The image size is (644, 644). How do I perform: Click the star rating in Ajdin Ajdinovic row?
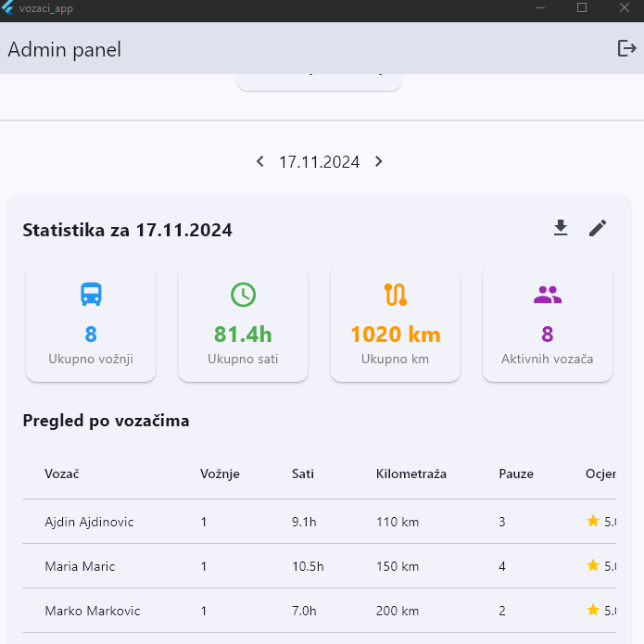pos(600,521)
